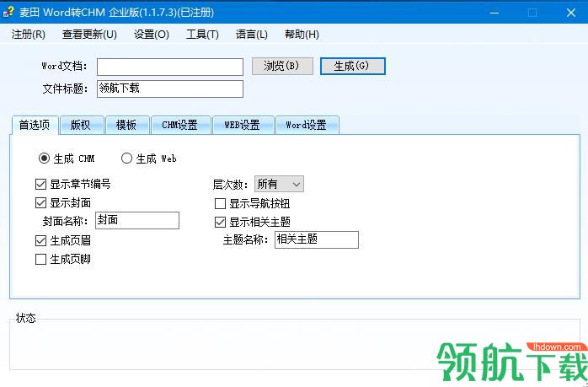Open the 设置(O) menu
588x387 pixels.
click(152, 35)
